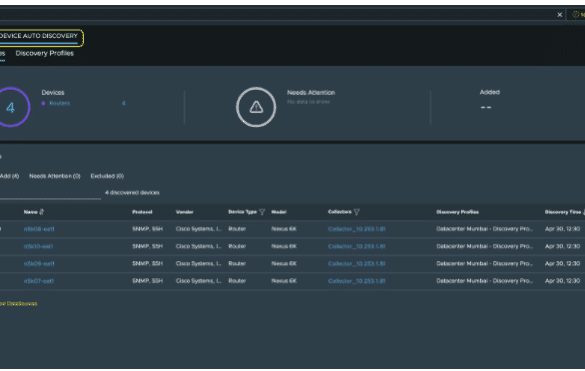Image resolution: width=585 pixels, height=371 pixels.
Task: Click the Added summary heading
Action: point(489,92)
